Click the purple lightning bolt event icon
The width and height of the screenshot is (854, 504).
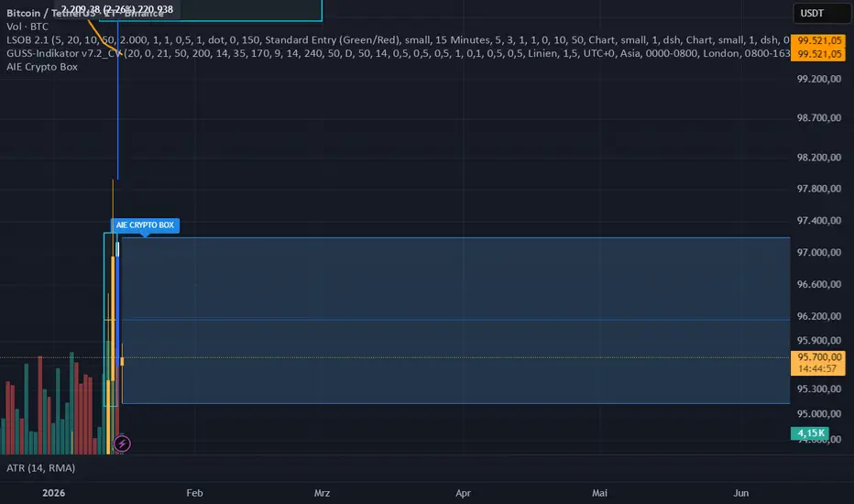(123, 444)
